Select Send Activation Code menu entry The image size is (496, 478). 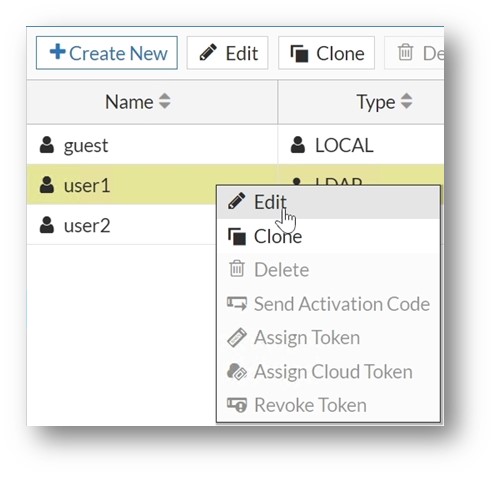click(328, 304)
